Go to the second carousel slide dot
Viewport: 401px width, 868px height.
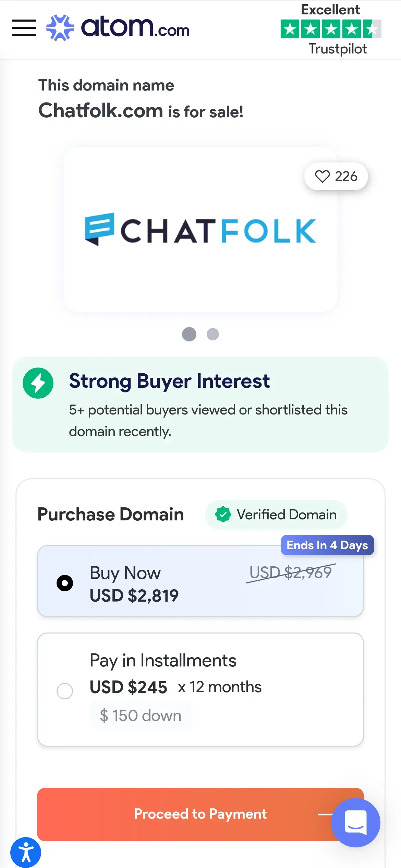(x=213, y=334)
